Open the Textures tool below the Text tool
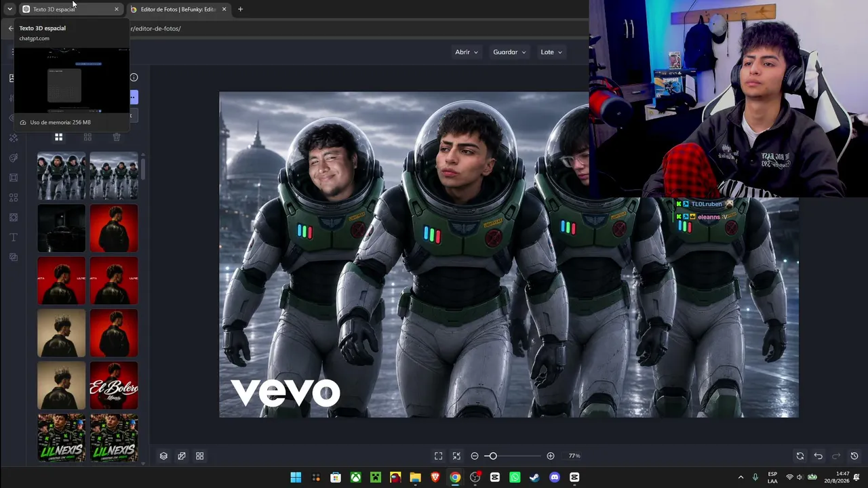This screenshot has height=488, width=868. (13, 258)
